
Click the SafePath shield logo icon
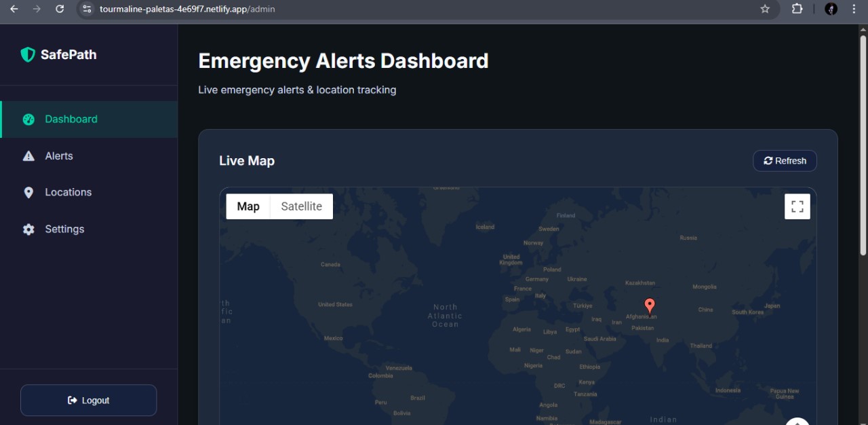pyautogui.click(x=28, y=55)
